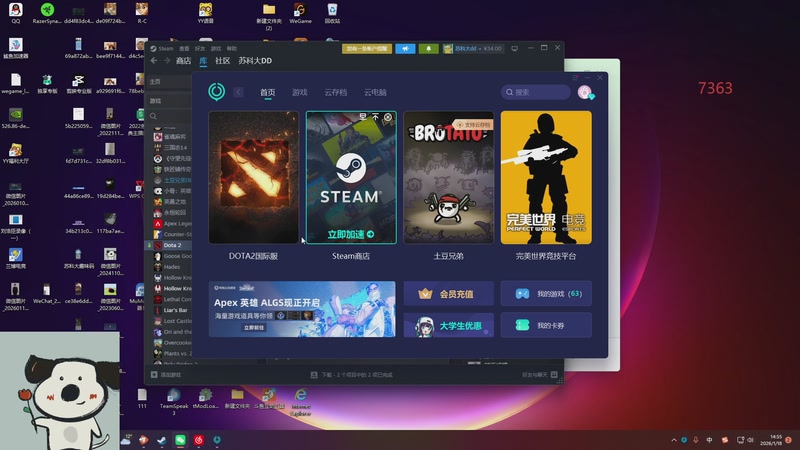The image size is (800, 450).
Task: Select Lost Castle in Steam library
Action: (x=173, y=321)
